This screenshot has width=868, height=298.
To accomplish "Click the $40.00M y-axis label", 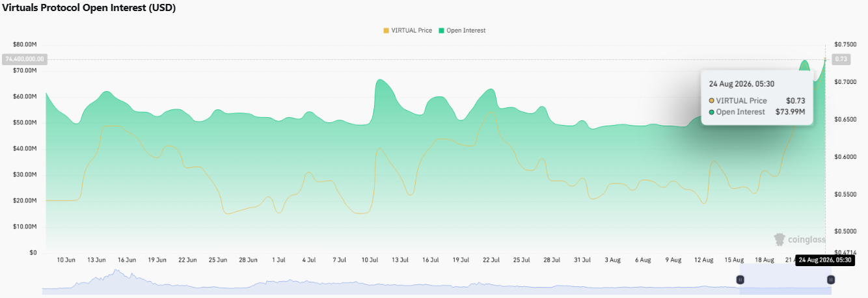I will (x=25, y=148).
